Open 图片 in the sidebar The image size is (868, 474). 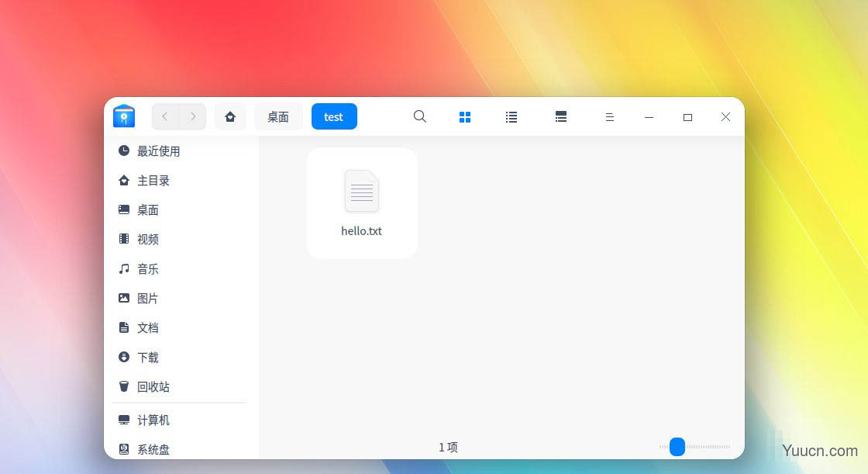click(x=181, y=298)
